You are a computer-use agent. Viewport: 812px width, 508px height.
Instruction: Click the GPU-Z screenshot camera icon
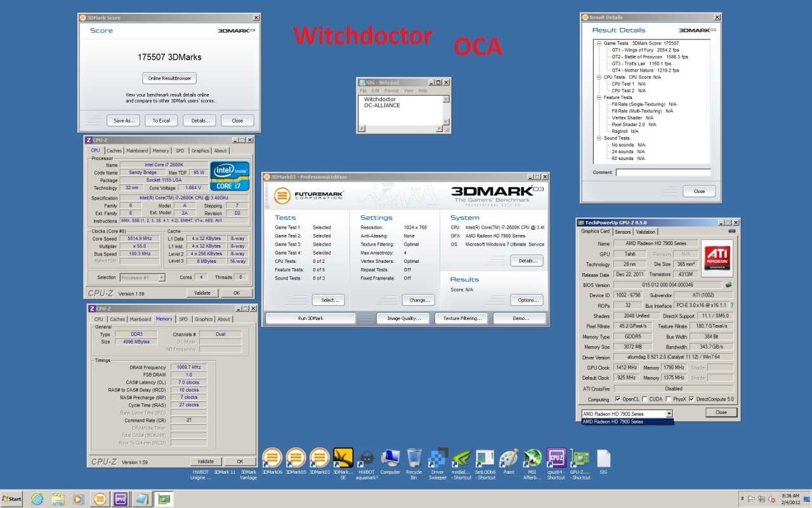tap(732, 232)
